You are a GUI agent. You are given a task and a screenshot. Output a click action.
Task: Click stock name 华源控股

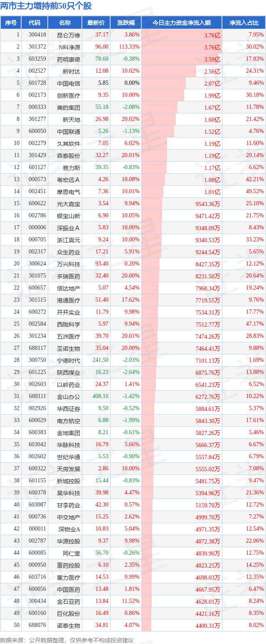click(69, 541)
